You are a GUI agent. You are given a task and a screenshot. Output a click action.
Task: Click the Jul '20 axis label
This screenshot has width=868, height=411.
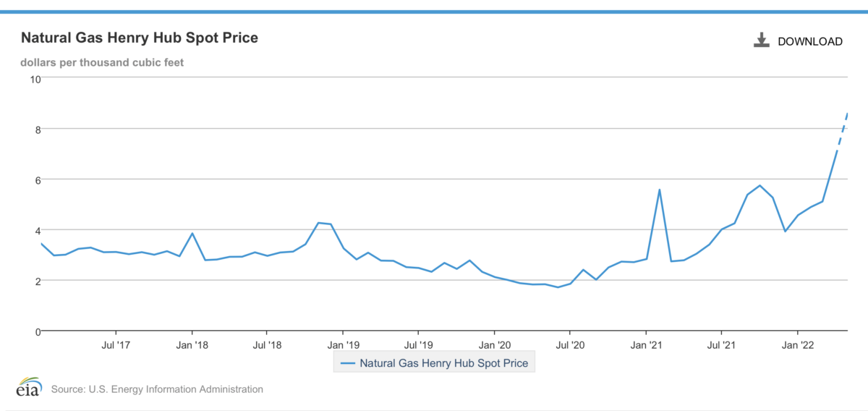(571, 345)
